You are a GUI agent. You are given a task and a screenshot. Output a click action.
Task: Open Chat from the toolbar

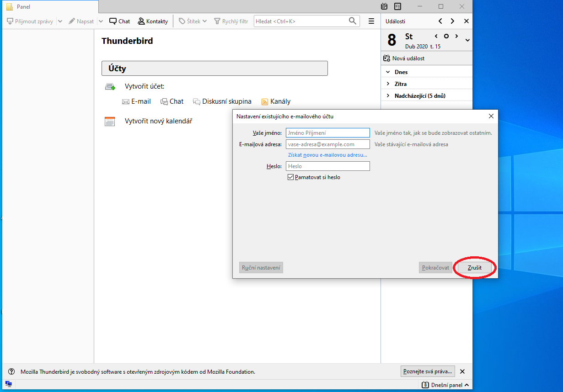[120, 21]
